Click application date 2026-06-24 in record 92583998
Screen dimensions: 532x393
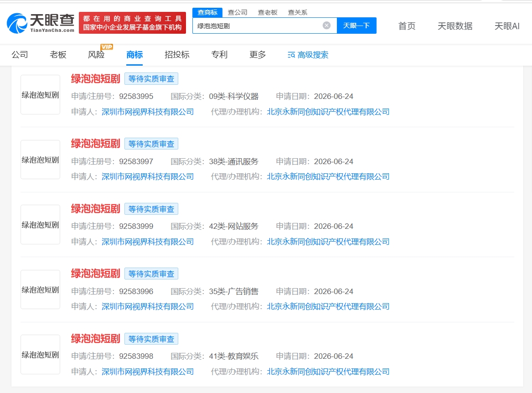point(334,357)
